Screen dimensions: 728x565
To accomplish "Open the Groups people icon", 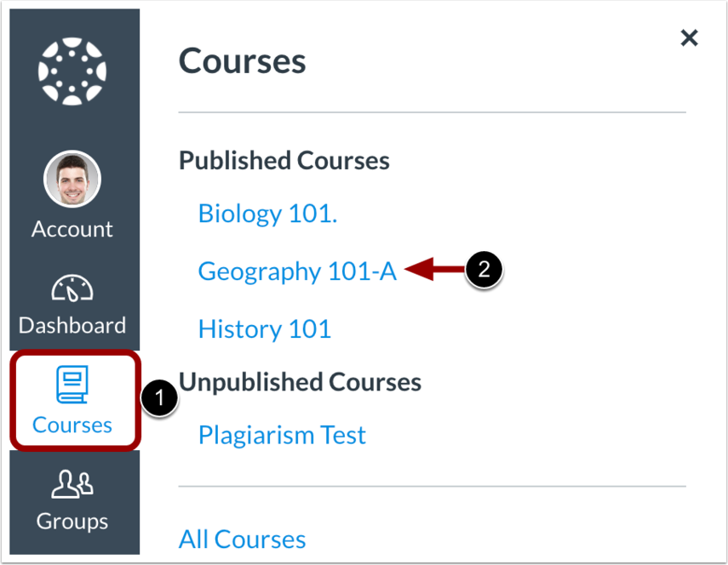I will [72, 484].
